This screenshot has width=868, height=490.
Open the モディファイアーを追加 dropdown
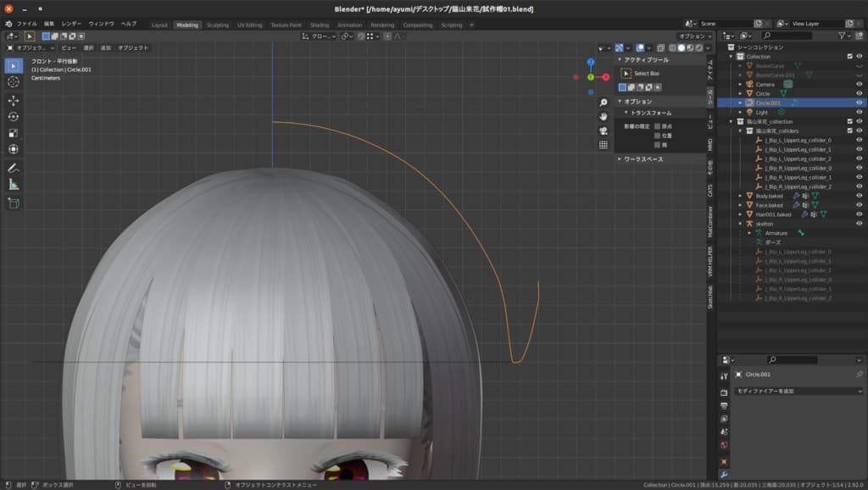(x=798, y=391)
